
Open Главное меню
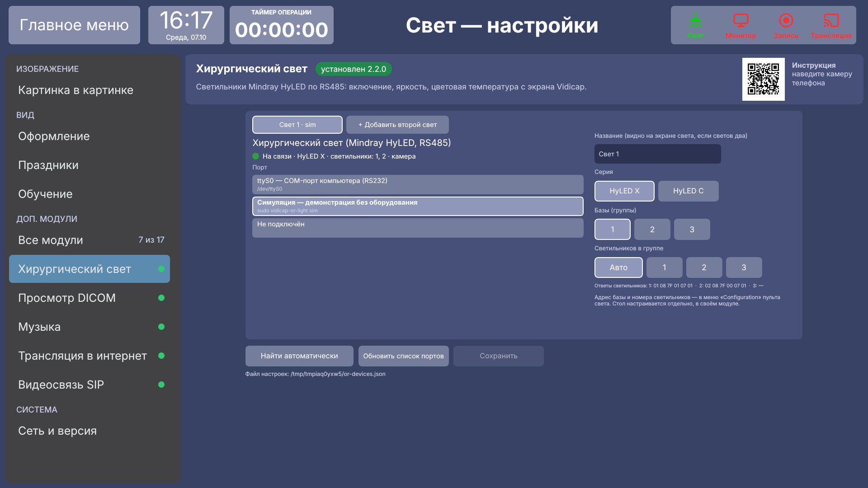74,25
